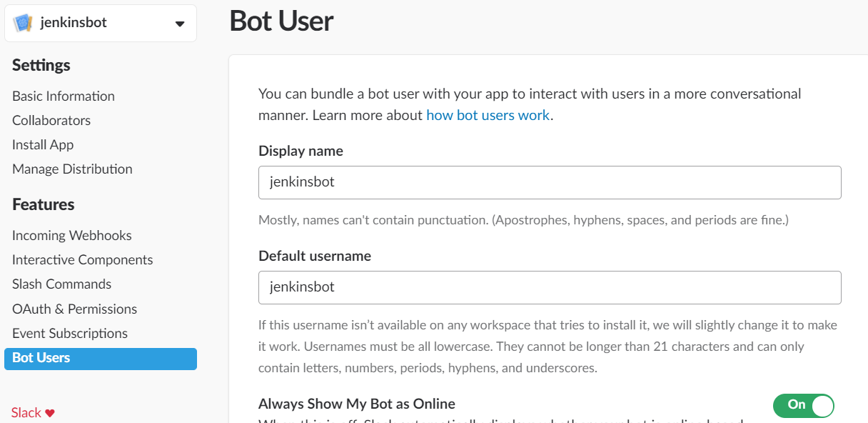Click the Settings section heading
868x423 pixels.
click(41, 65)
